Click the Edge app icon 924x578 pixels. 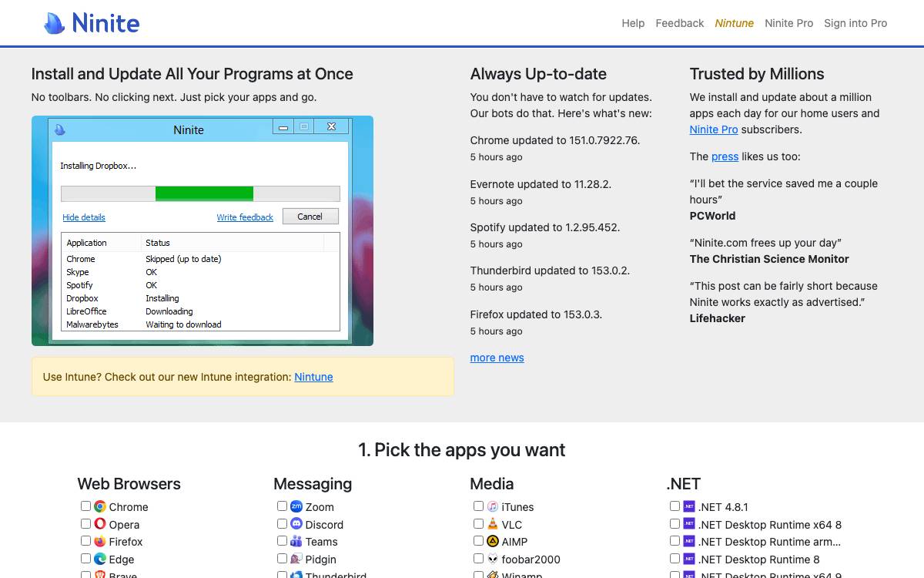click(x=100, y=559)
